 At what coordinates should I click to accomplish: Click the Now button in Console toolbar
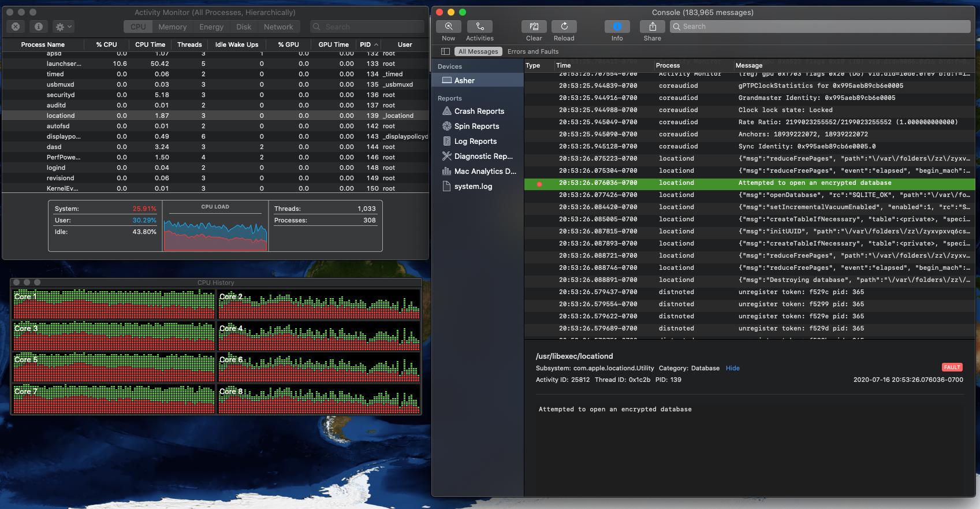(448, 27)
